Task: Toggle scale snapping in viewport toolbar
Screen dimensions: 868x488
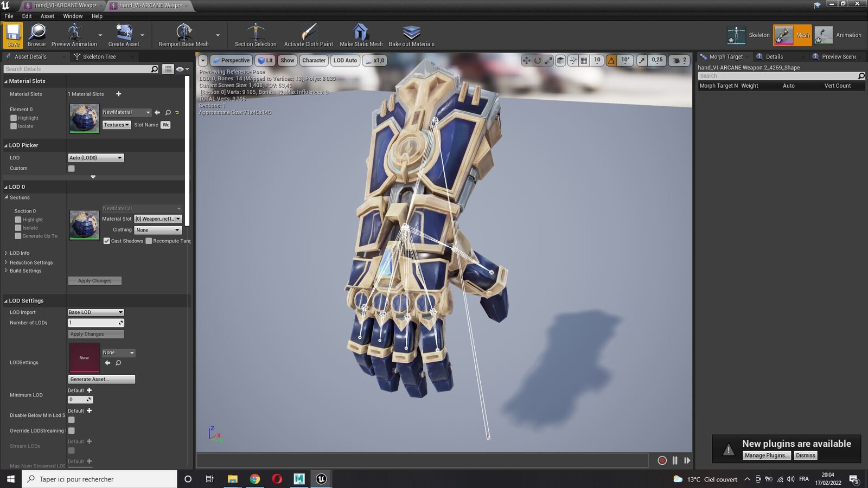Action: pyautogui.click(x=642, y=60)
